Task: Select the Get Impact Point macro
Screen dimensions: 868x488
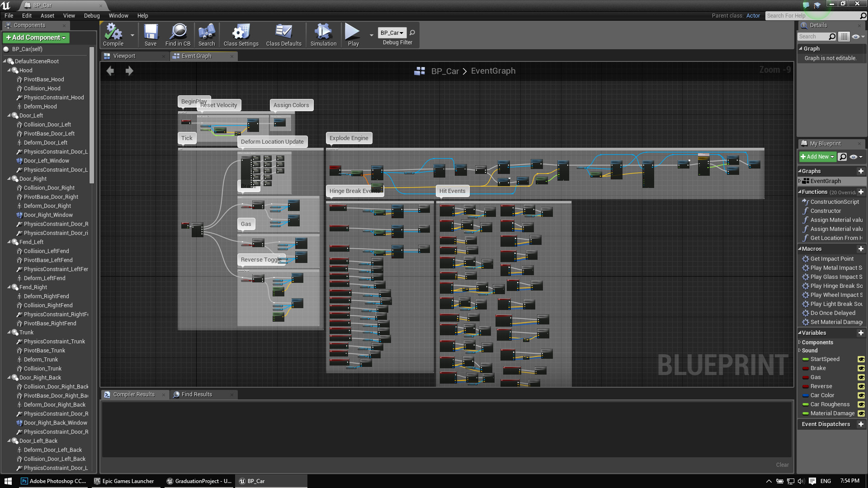Action: (x=832, y=259)
